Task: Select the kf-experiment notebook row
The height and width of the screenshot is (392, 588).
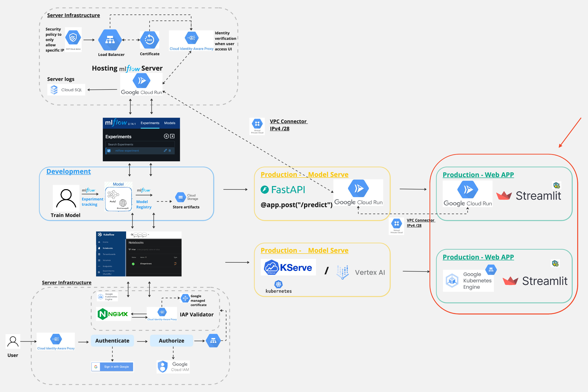Action: pos(154,264)
